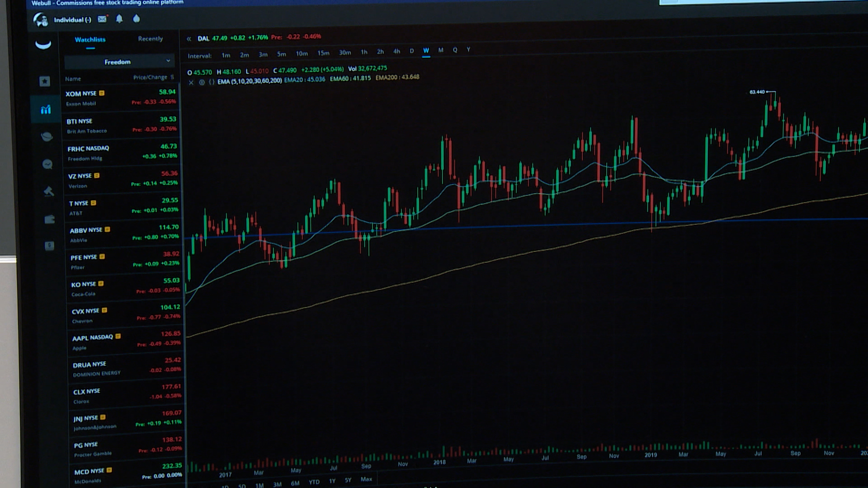868x488 pixels.
Task: Set chart interval to 1h
Action: (364, 52)
